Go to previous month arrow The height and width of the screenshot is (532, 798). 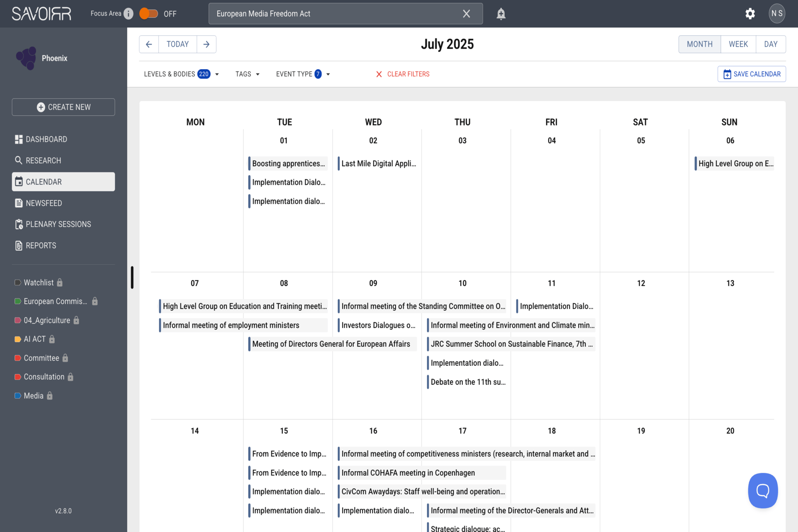tap(149, 44)
